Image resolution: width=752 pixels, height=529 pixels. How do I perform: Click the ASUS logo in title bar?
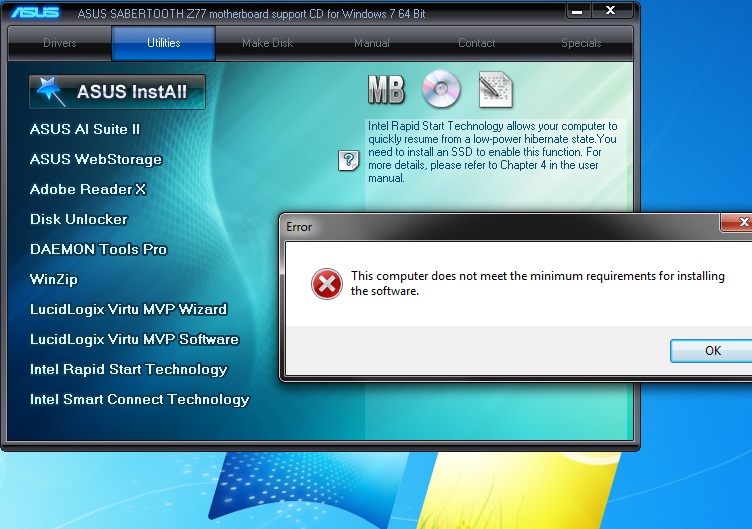[x=35, y=12]
